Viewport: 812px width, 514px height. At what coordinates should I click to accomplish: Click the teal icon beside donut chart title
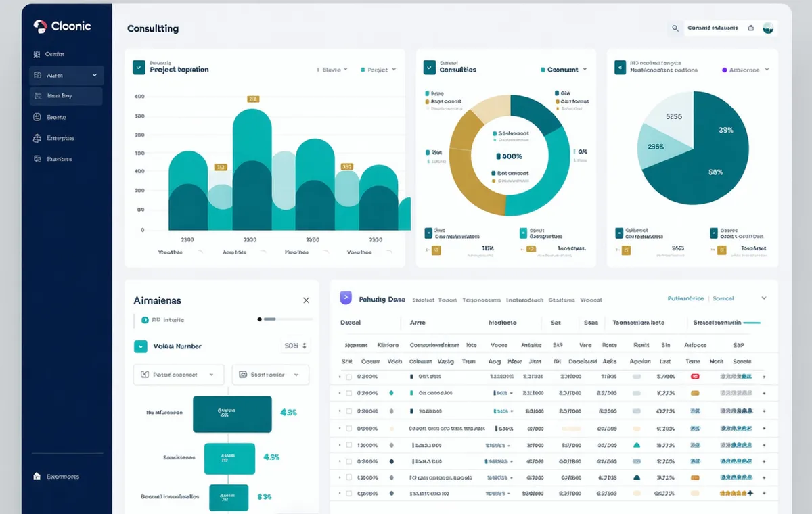pos(429,67)
